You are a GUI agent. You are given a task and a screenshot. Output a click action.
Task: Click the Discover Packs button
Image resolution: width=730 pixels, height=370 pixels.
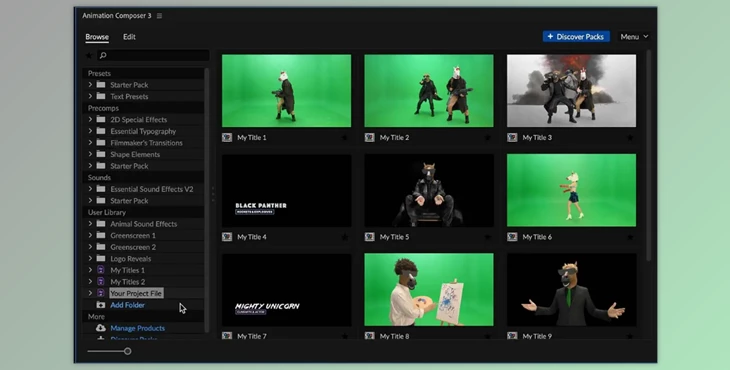click(x=576, y=37)
